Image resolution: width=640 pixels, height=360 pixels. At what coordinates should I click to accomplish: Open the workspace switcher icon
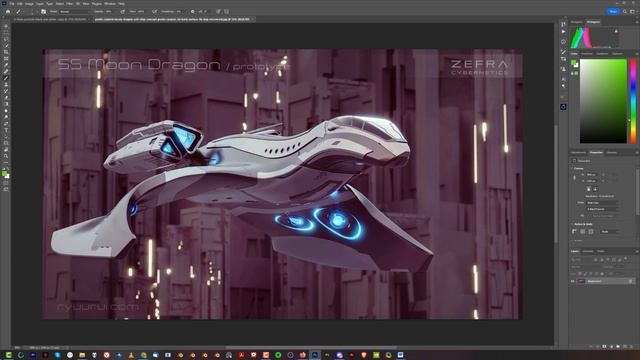632,11
